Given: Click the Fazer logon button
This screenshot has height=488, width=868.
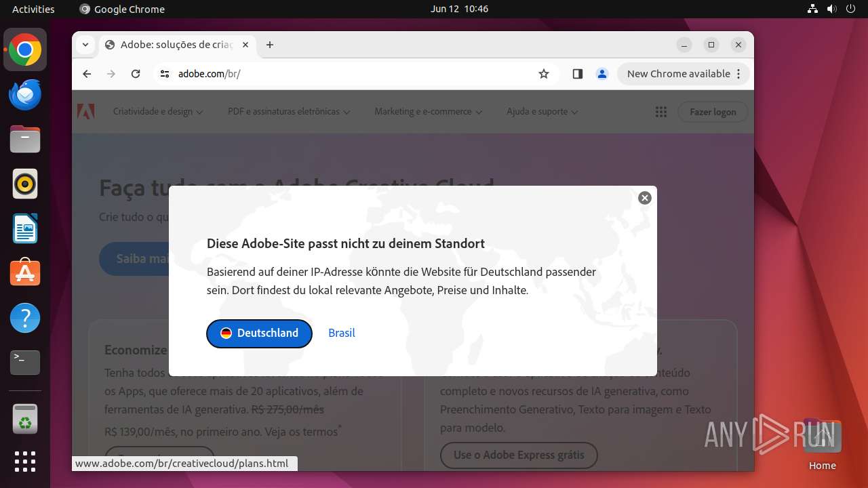Looking at the screenshot, I should [713, 112].
